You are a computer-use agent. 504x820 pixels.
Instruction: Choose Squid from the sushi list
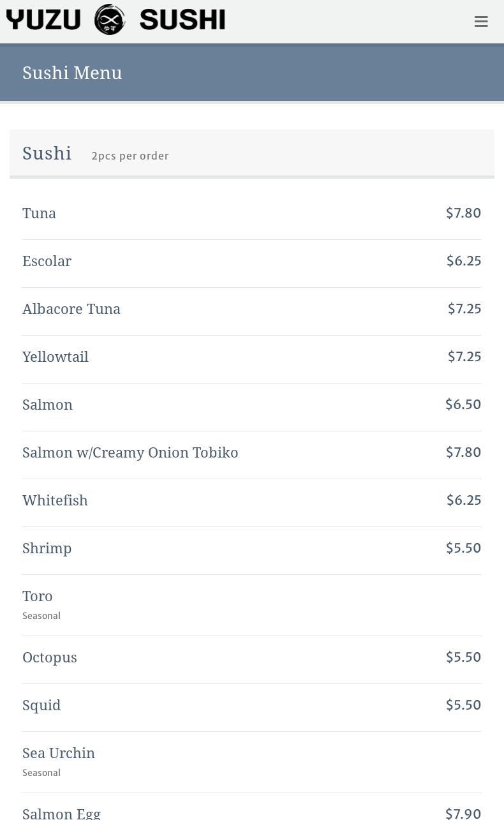[41, 705]
